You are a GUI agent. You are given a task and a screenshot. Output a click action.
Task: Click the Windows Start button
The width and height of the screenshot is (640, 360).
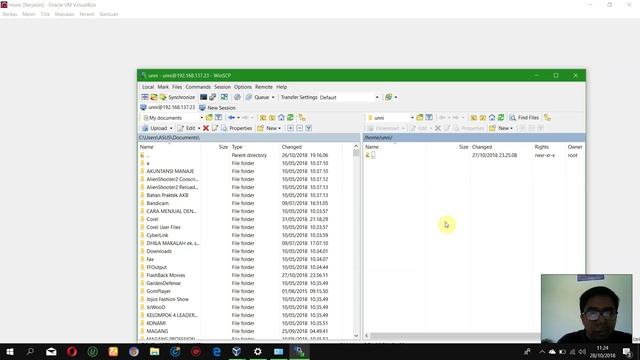[x=10, y=351]
